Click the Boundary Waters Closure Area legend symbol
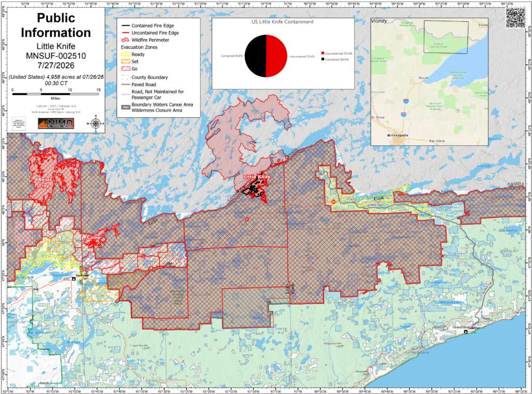 coord(126,107)
